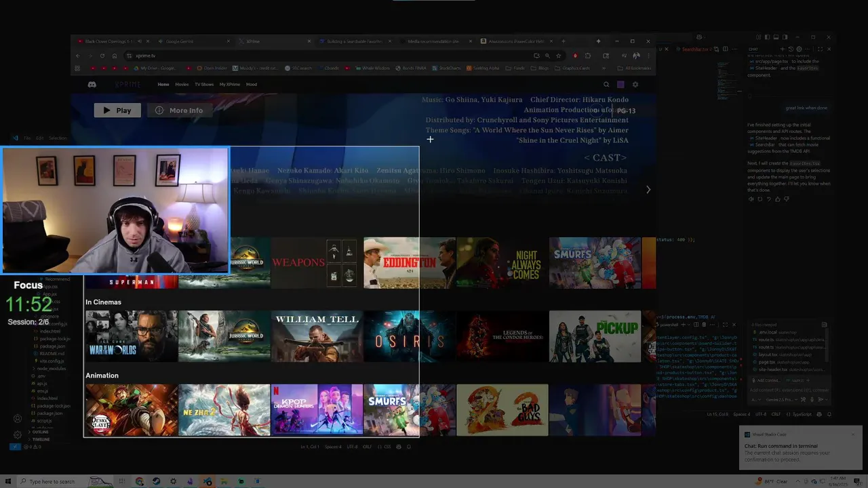Click thumbs up on the chat response

778,199
